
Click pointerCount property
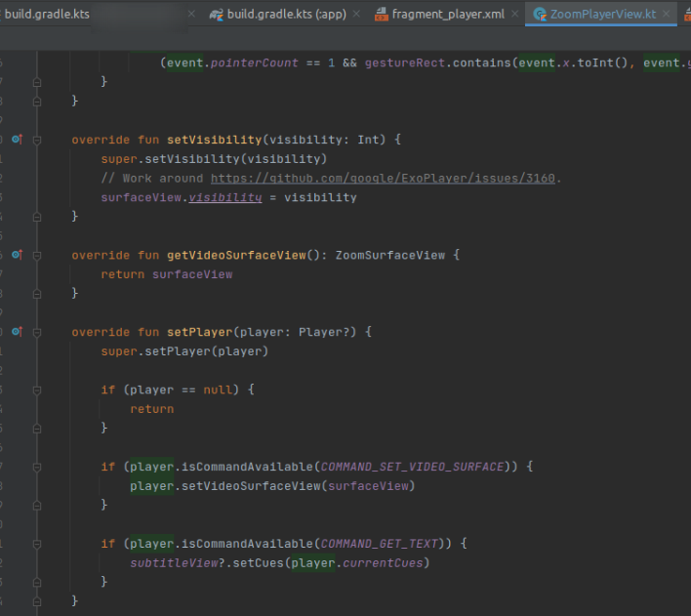click(x=255, y=63)
